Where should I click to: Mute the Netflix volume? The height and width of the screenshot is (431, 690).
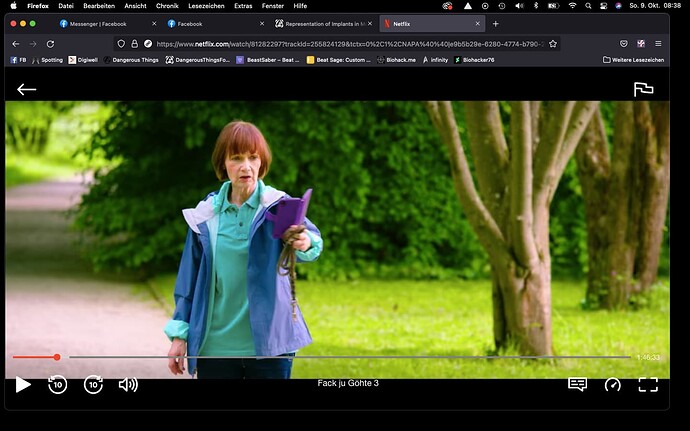click(x=128, y=385)
